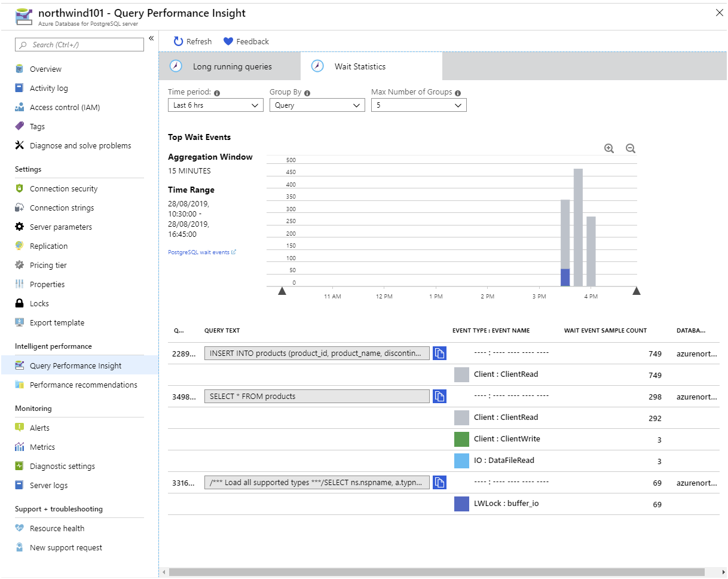This screenshot has height=579, width=728.
Task: Click the New support request icon
Action: (20, 547)
